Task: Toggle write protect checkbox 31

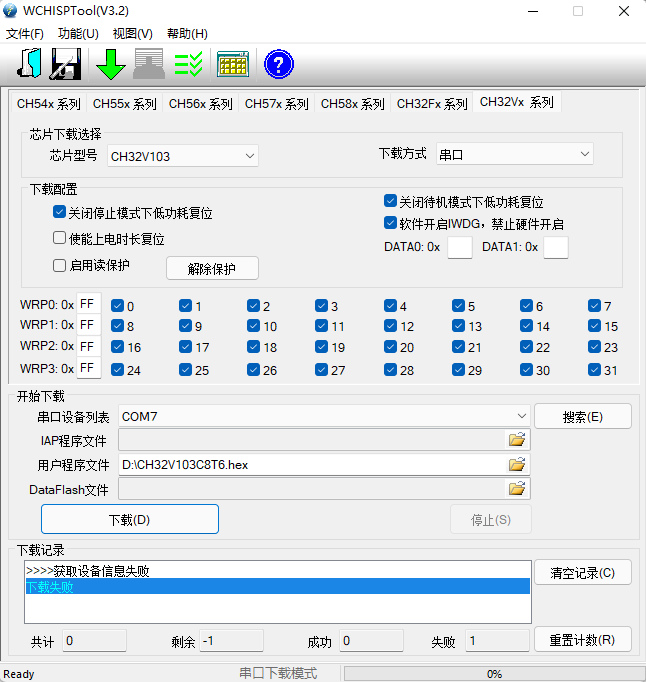Action: click(x=594, y=369)
